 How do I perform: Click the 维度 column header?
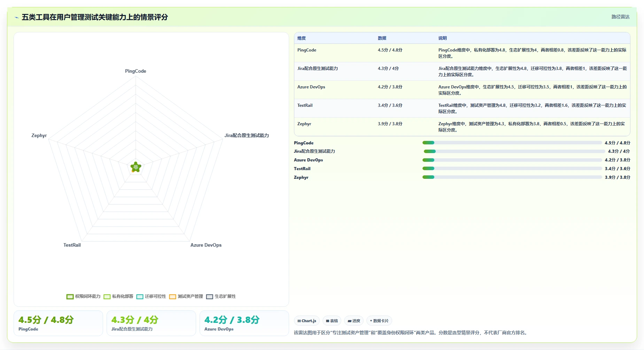point(302,38)
